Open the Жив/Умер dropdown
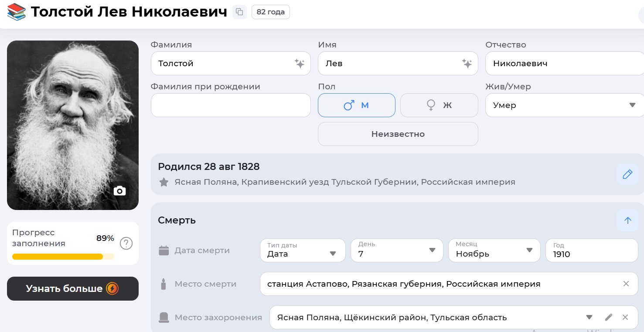Image resolution: width=644 pixels, height=332 pixels. [565, 105]
